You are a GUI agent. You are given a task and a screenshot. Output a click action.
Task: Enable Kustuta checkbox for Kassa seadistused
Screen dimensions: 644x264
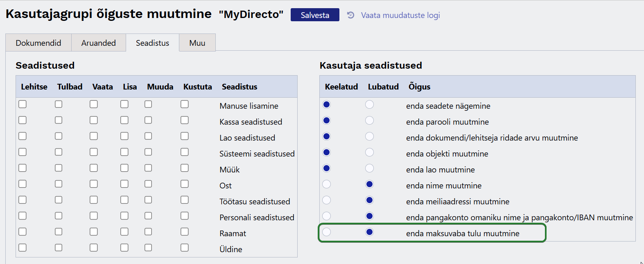point(185,120)
